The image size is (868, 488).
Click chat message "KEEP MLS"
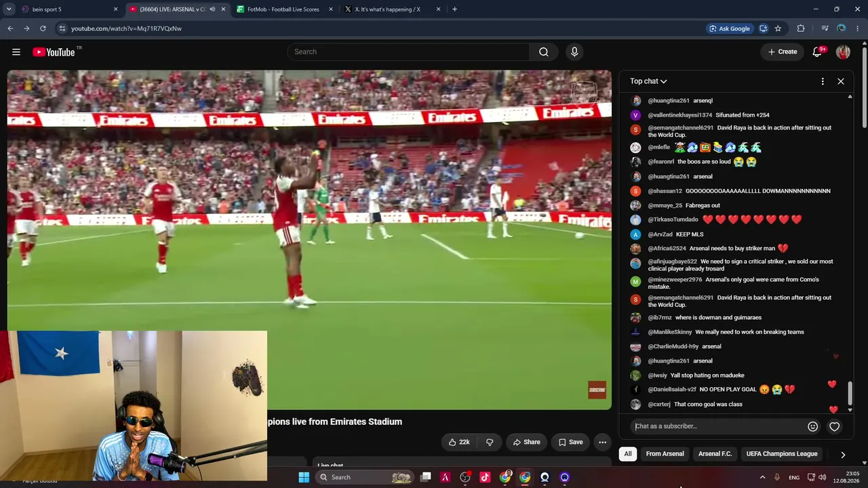click(690, 235)
